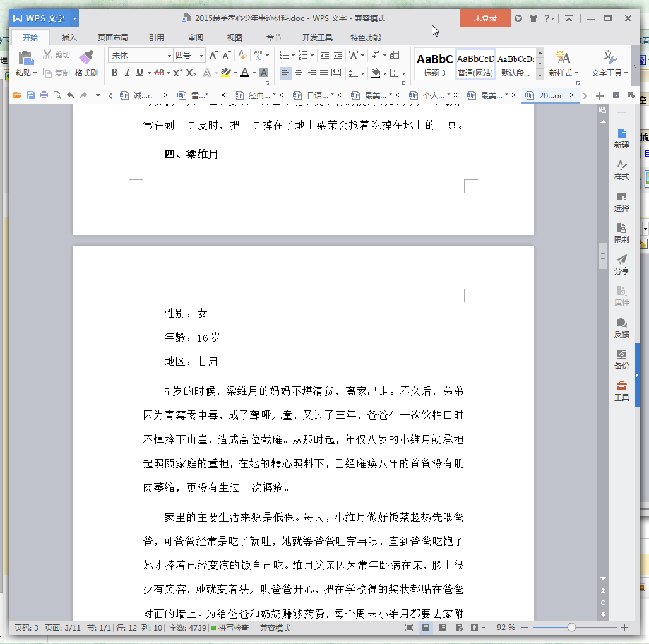Open Styles (样式) side panel icon

coord(621,170)
